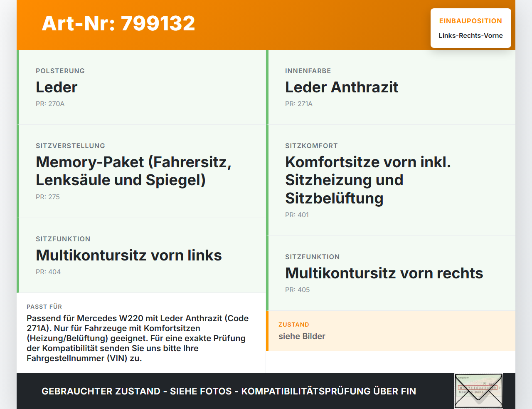The image size is (532, 409).
Task: Select Komfortsitze vorn inkl. Sitzheizung text
Action: click(x=368, y=180)
